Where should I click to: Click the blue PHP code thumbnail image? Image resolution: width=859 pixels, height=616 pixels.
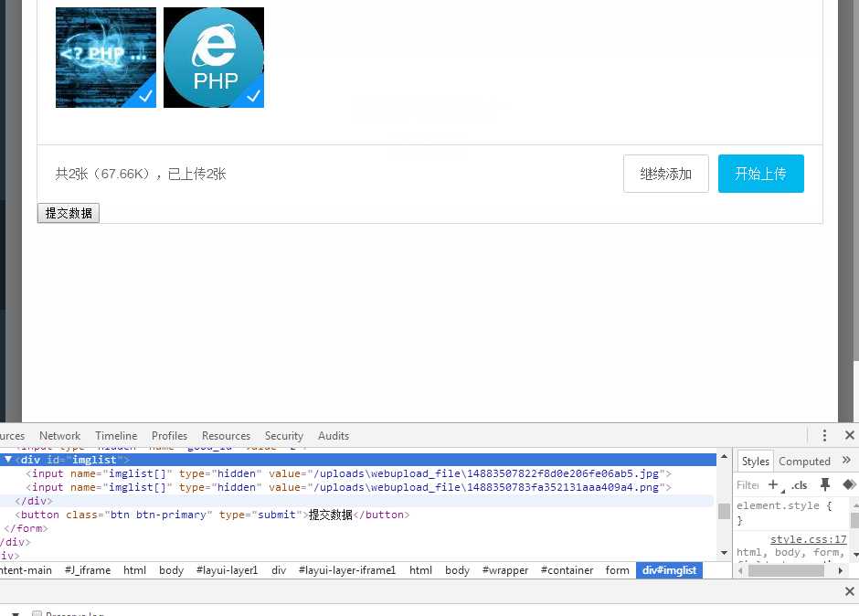106,58
